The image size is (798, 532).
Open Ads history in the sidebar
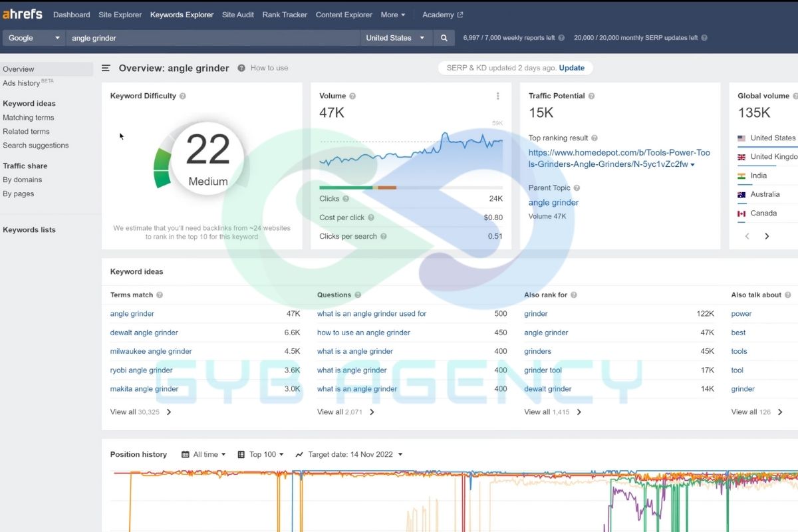coord(27,83)
